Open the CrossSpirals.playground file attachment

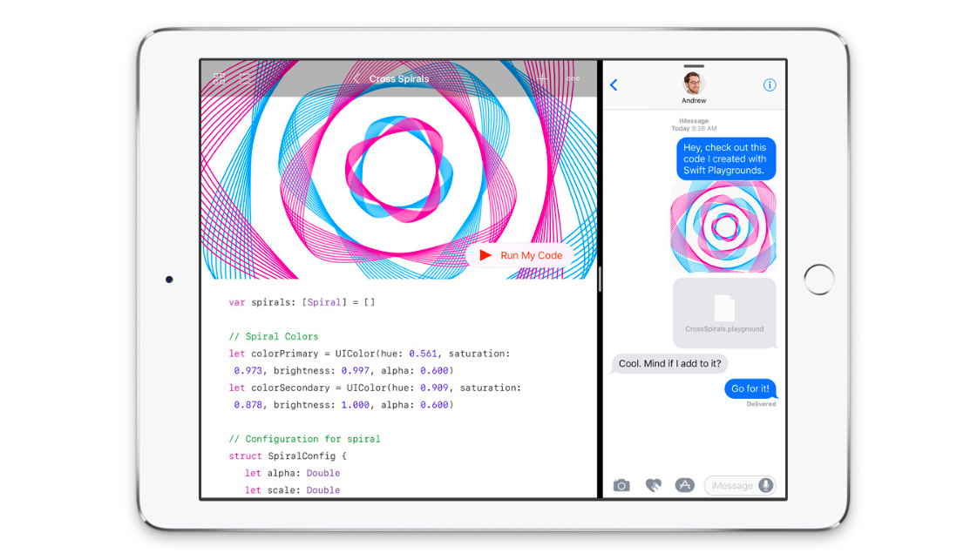tap(723, 313)
